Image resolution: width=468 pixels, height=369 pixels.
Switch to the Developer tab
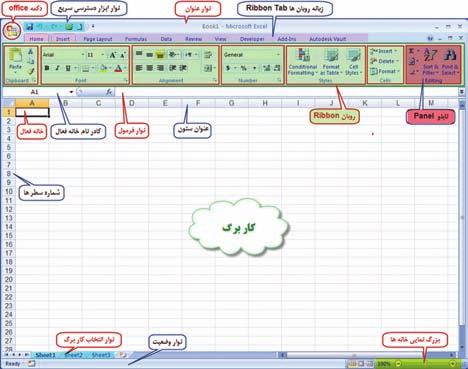click(252, 39)
